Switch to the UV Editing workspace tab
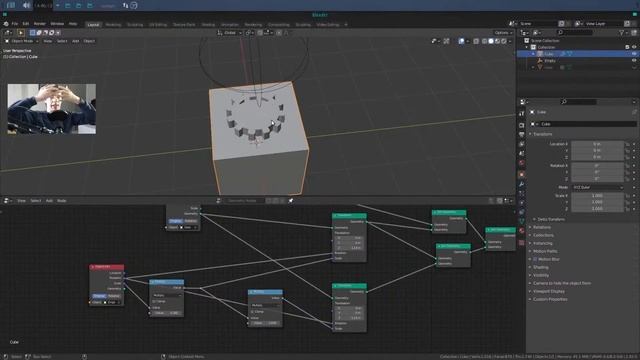This screenshot has height=360, width=640. 158,24
